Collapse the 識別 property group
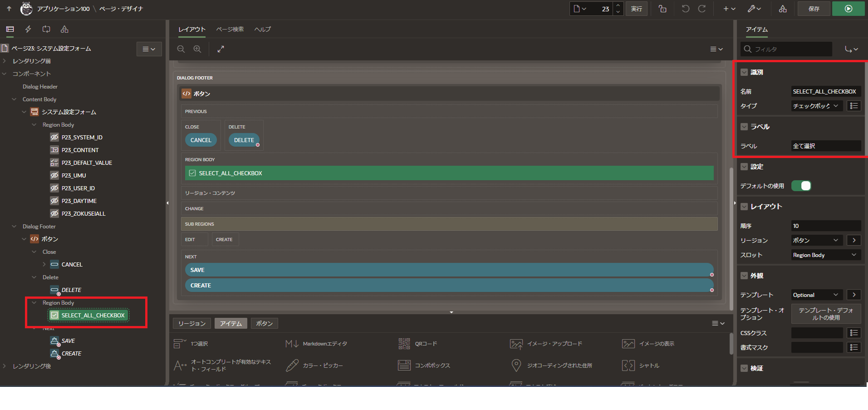This screenshot has height=410, width=868. click(x=744, y=72)
